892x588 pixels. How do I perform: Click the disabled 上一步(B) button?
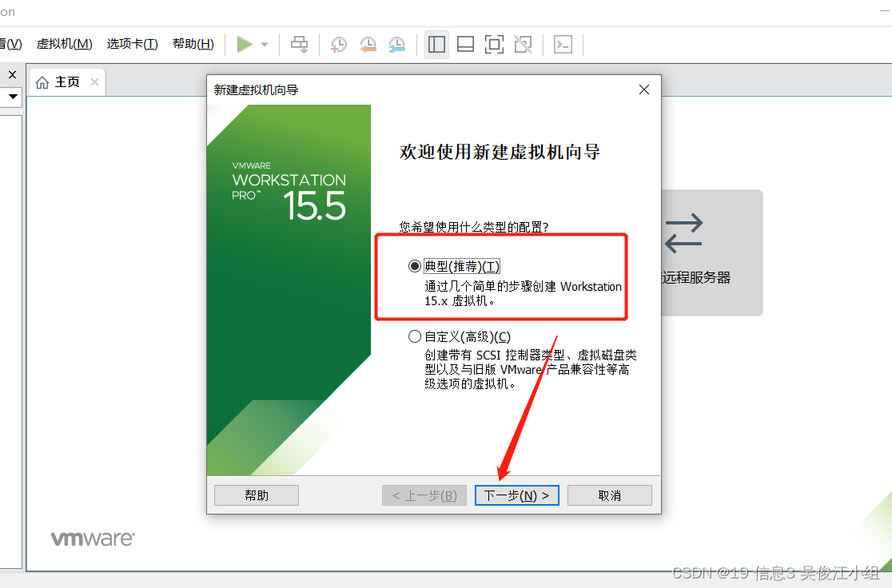pos(424,495)
